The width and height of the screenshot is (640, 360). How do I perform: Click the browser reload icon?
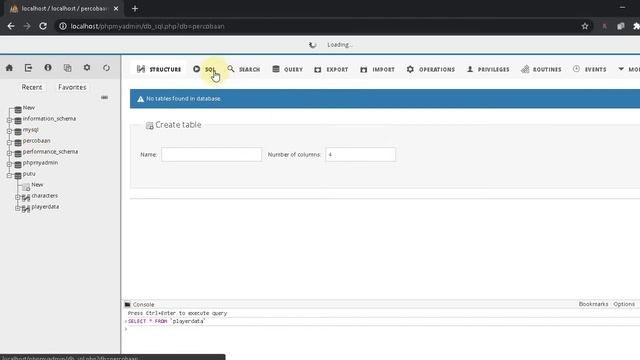click(x=43, y=26)
